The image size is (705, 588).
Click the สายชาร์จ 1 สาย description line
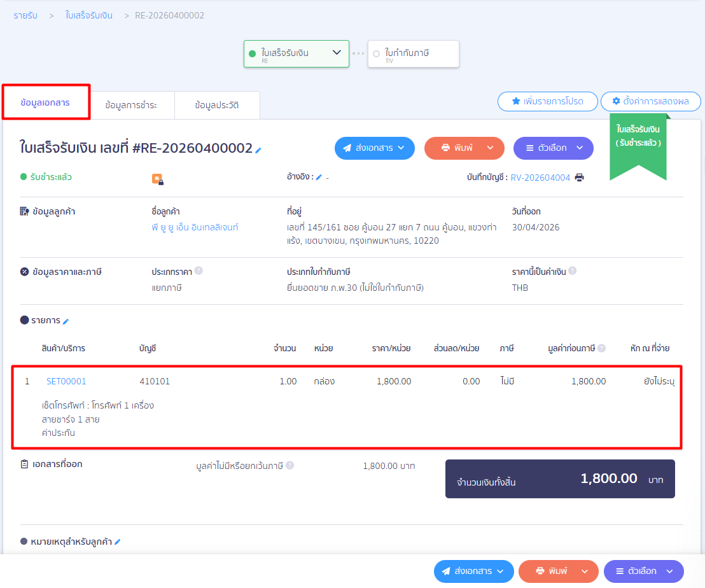tap(71, 419)
